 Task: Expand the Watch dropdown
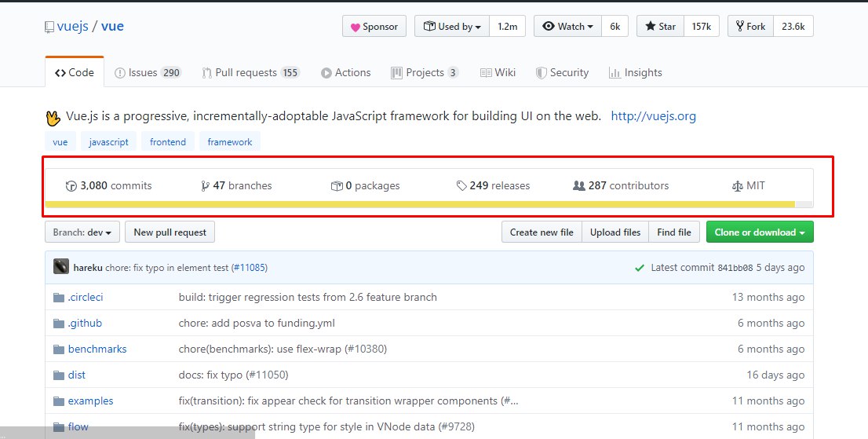point(567,27)
